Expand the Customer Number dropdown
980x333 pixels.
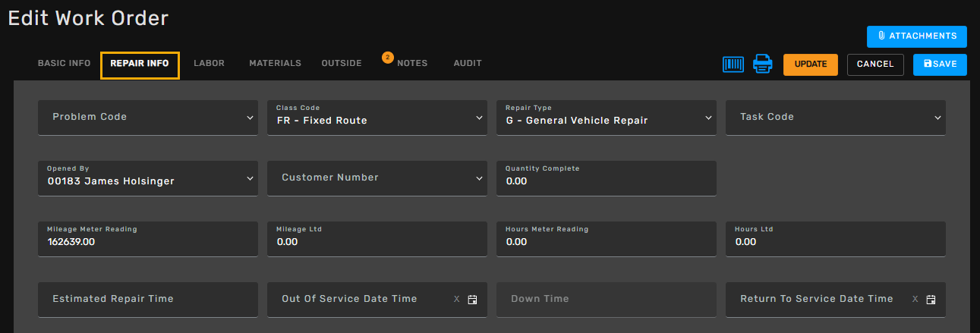click(377, 178)
